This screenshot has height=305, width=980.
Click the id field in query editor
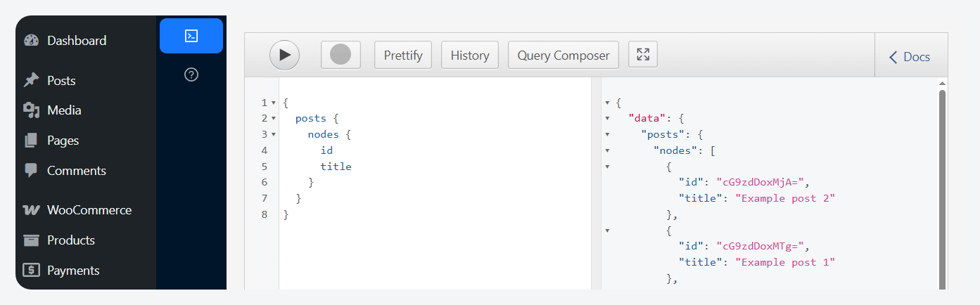(x=326, y=150)
